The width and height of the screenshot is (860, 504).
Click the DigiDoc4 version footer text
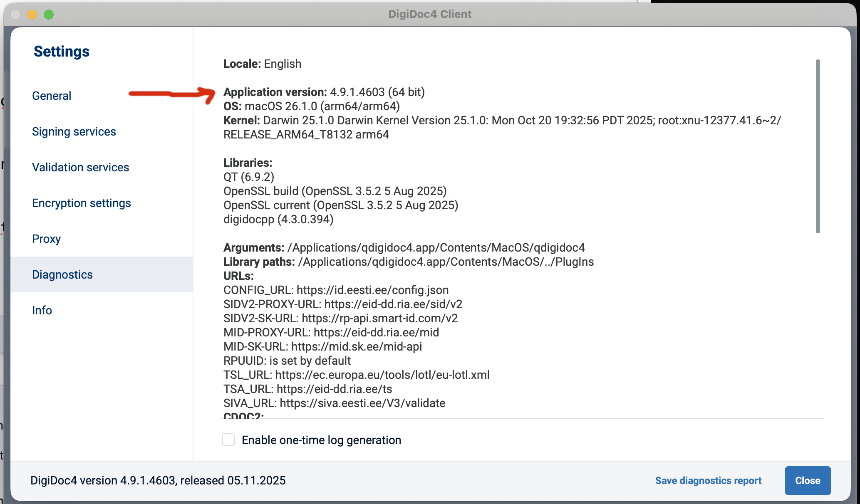pyautogui.click(x=158, y=480)
